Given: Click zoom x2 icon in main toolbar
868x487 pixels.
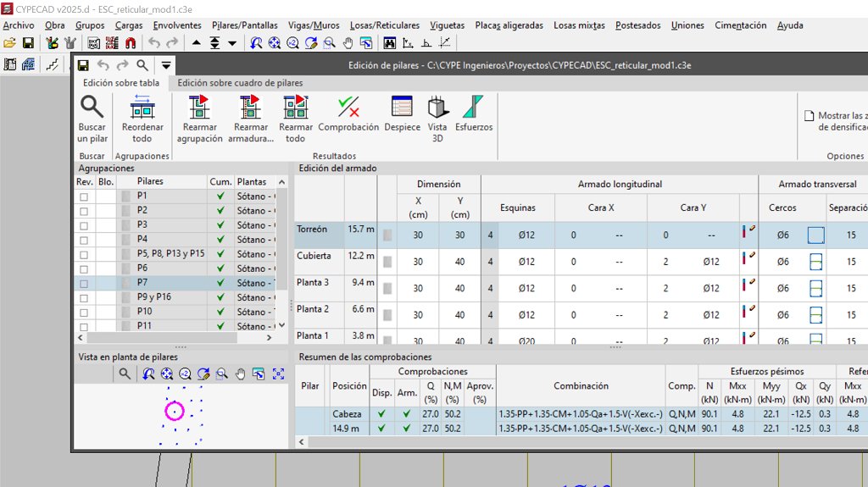Looking at the screenshot, I should click(292, 43).
